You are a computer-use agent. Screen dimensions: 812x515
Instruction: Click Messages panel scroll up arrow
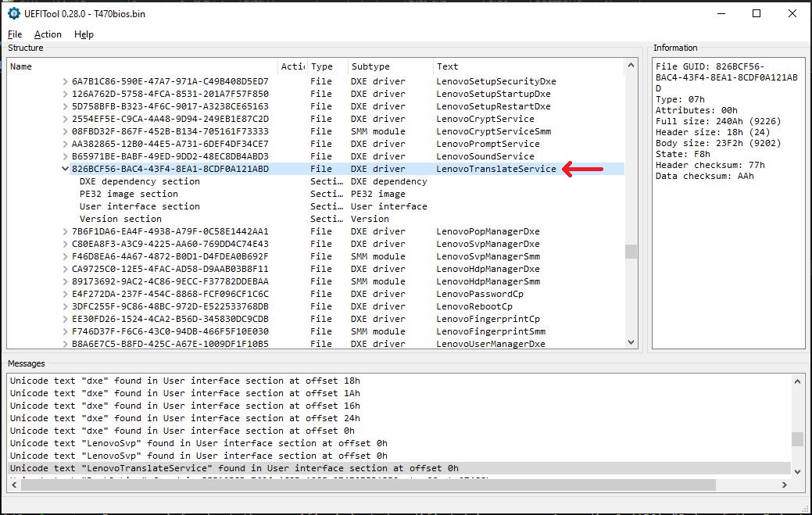(797, 381)
